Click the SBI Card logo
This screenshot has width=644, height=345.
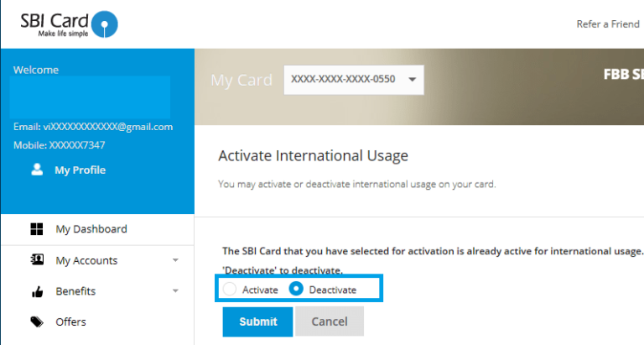(69, 24)
